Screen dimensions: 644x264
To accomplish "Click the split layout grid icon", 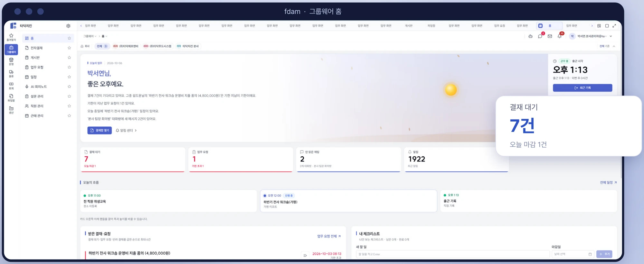I will point(599,26).
